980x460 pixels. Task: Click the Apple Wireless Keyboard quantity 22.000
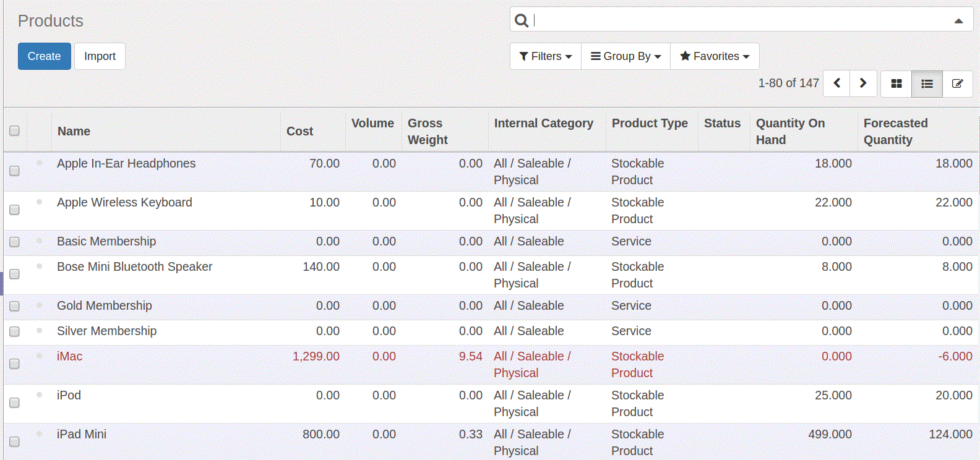click(x=833, y=202)
